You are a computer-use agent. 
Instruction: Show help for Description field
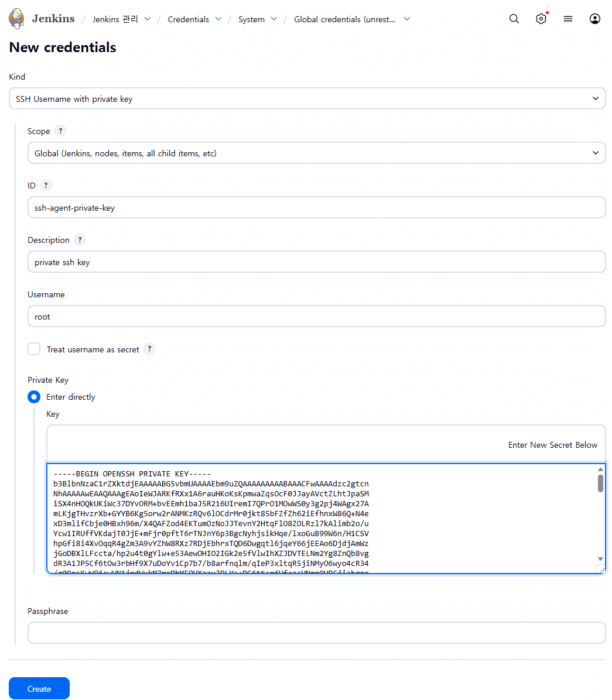pos(80,240)
